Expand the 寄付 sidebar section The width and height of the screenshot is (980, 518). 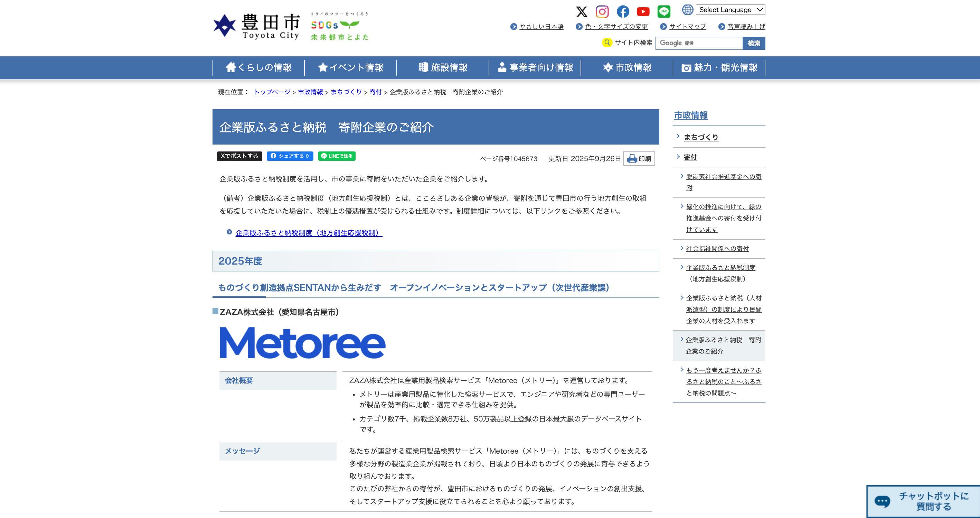(x=690, y=157)
